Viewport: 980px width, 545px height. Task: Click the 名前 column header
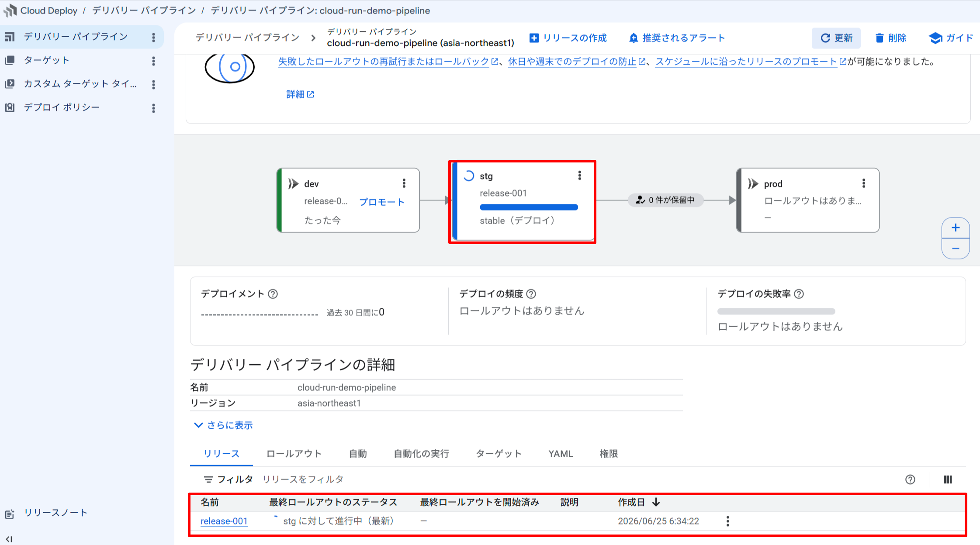(x=210, y=503)
